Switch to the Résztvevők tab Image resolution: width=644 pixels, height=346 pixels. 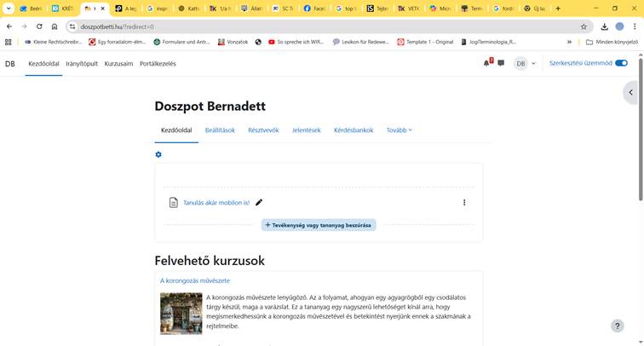click(x=263, y=130)
